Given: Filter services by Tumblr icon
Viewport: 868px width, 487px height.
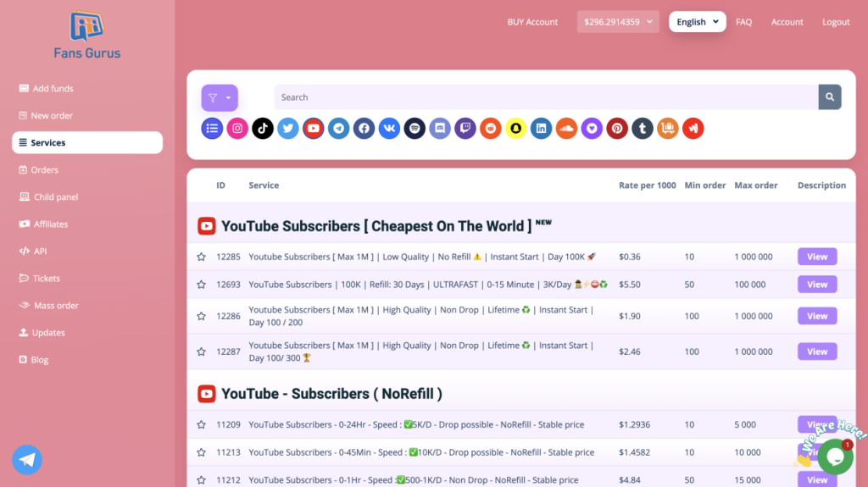Looking at the screenshot, I should point(643,129).
